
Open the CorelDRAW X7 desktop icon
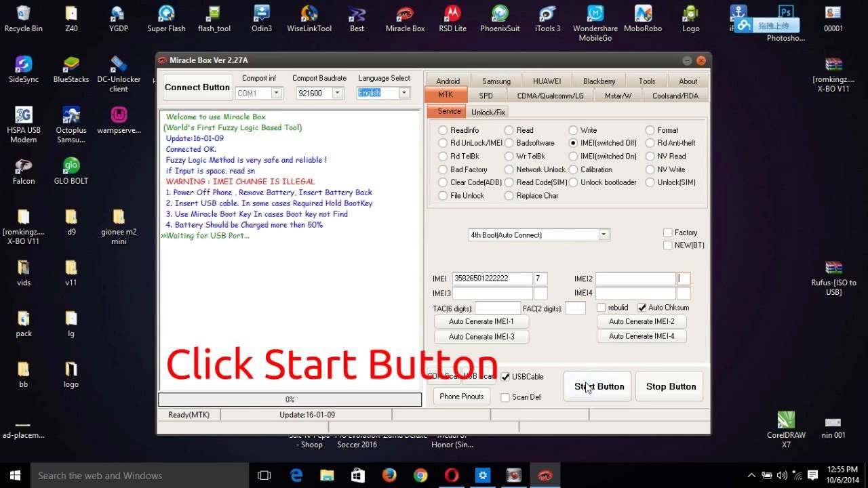click(786, 430)
